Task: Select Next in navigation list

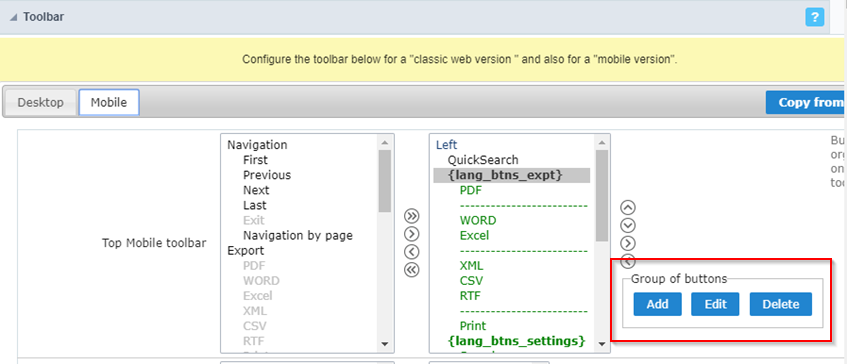Action: [x=256, y=190]
